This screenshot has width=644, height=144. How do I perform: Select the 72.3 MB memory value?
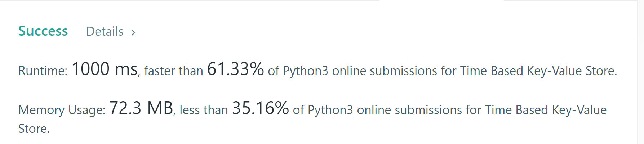(x=141, y=108)
